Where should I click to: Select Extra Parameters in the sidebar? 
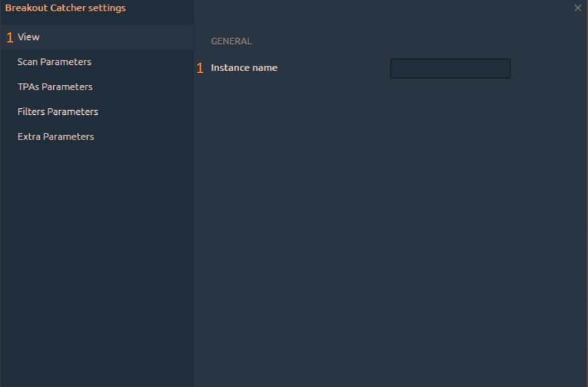(55, 137)
